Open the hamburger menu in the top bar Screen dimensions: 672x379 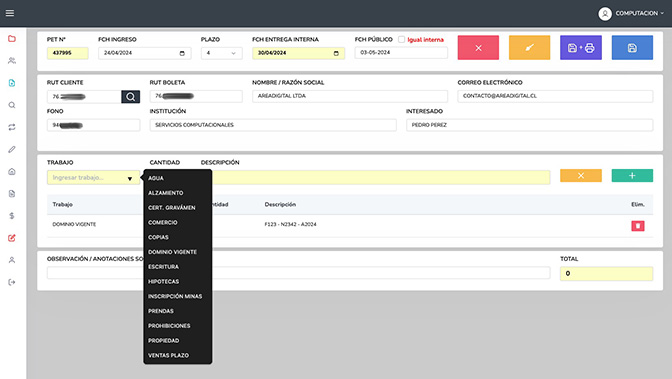[10, 13]
